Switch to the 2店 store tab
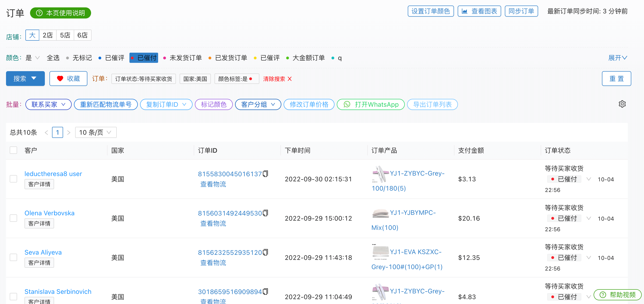This screenshot has height=304, width=644. (x=47, y=35)
